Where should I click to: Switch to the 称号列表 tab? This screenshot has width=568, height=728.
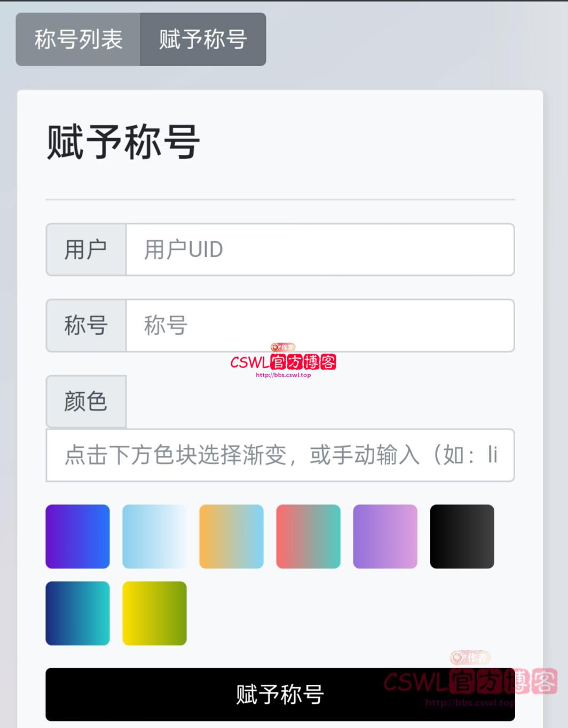tap(78, 39)
